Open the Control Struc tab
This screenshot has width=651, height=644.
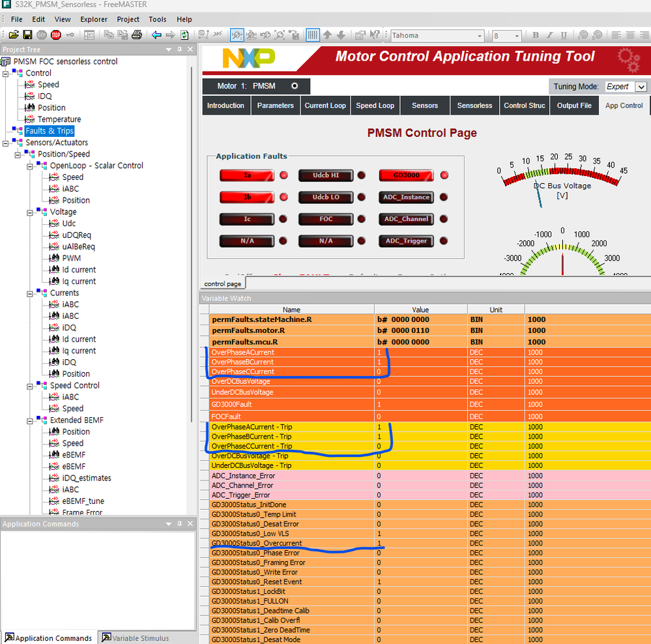coord(525,106)
